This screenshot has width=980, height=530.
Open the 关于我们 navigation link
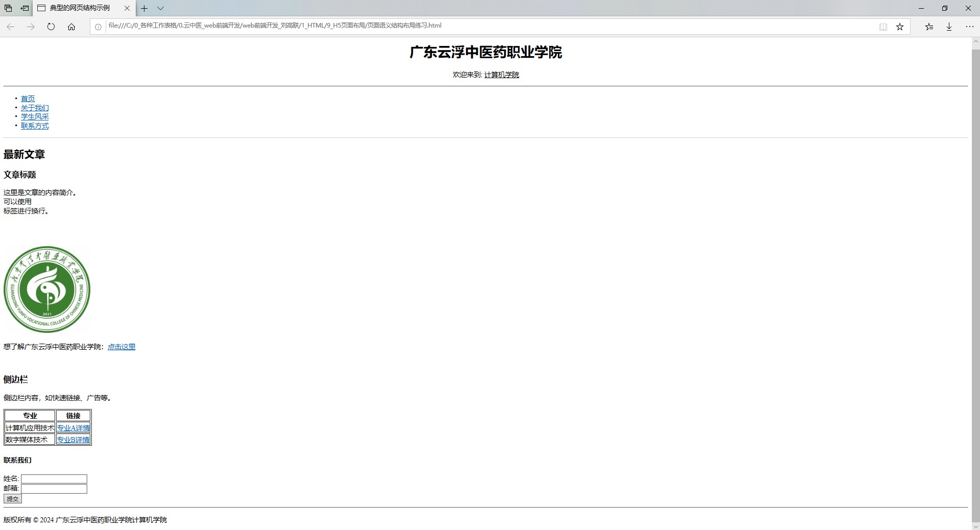[x=35, y=108]
